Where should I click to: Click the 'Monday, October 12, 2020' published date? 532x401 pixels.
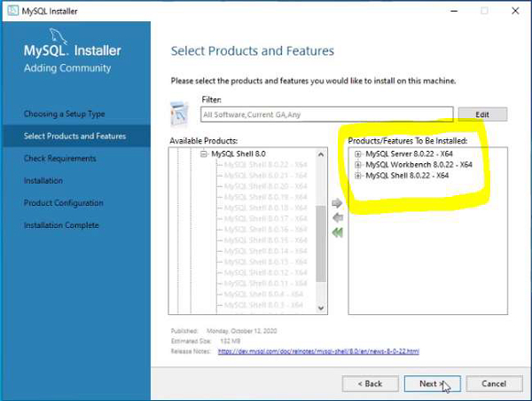pyautogui.click(x=242, y=331)
